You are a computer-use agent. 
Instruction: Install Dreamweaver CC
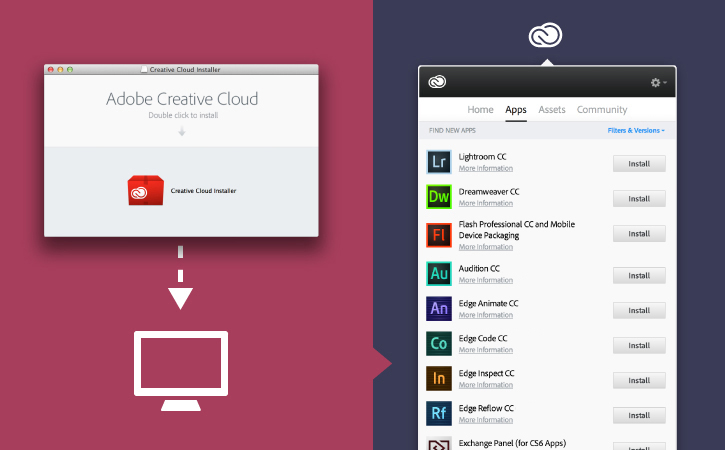click(639, 199)
